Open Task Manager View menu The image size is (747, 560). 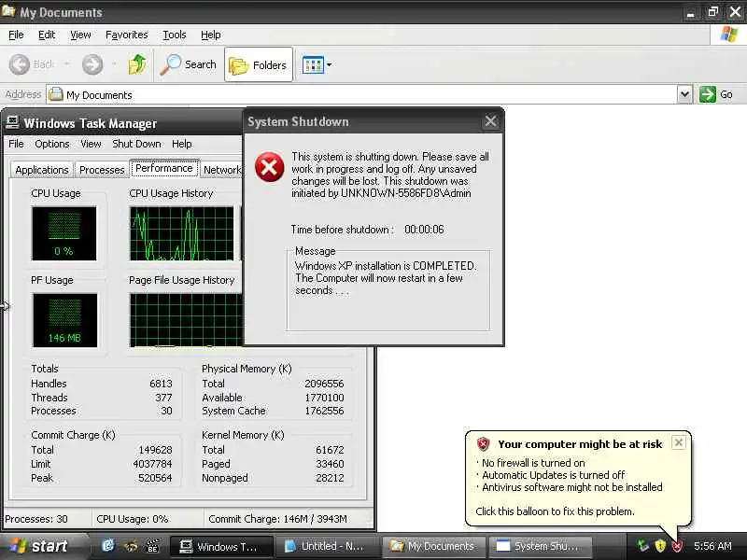pyautogui.click(x=91, y=144)
